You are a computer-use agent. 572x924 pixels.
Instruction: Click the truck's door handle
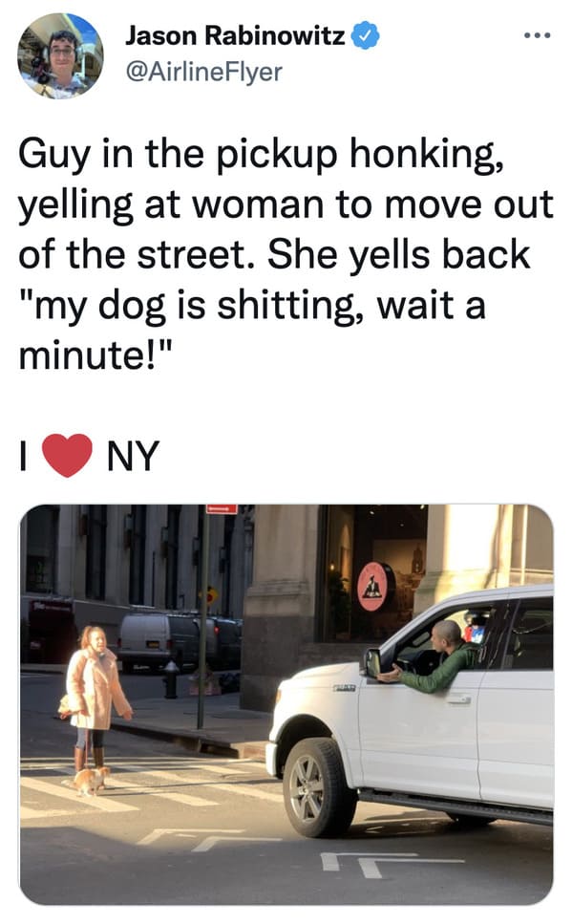coord(459,699)
